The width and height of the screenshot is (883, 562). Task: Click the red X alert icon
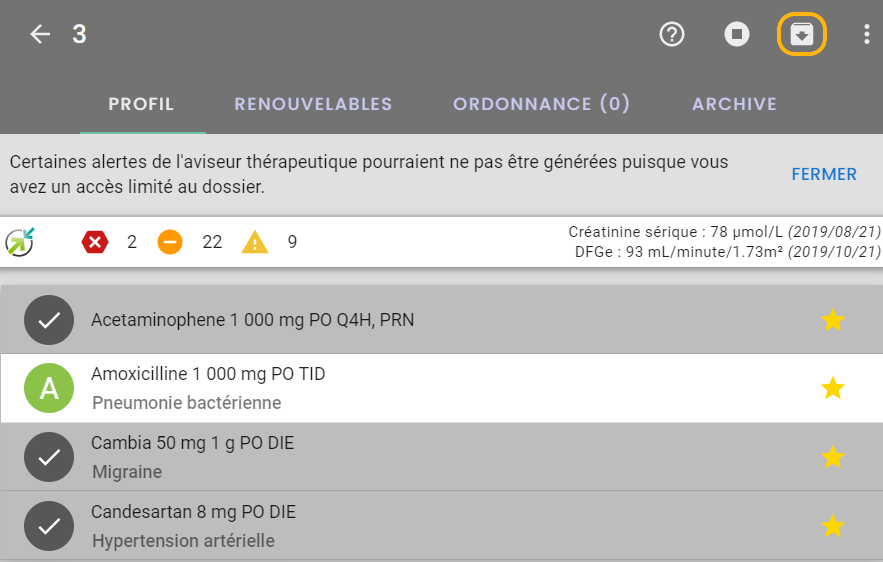point(95,242)
